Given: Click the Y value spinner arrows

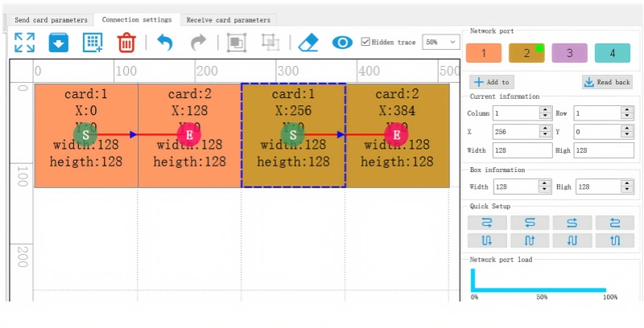Looking at the screenshot, I should click(627, 132).
